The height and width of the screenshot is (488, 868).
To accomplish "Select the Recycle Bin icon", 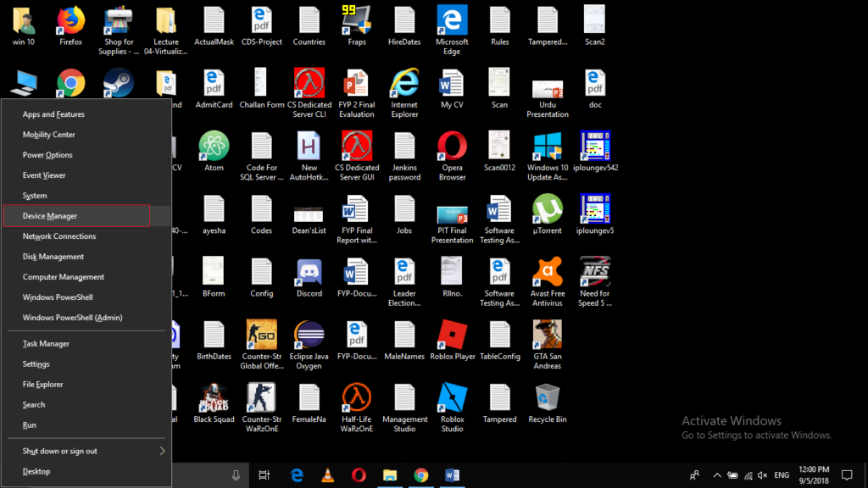I will (547, 402).
